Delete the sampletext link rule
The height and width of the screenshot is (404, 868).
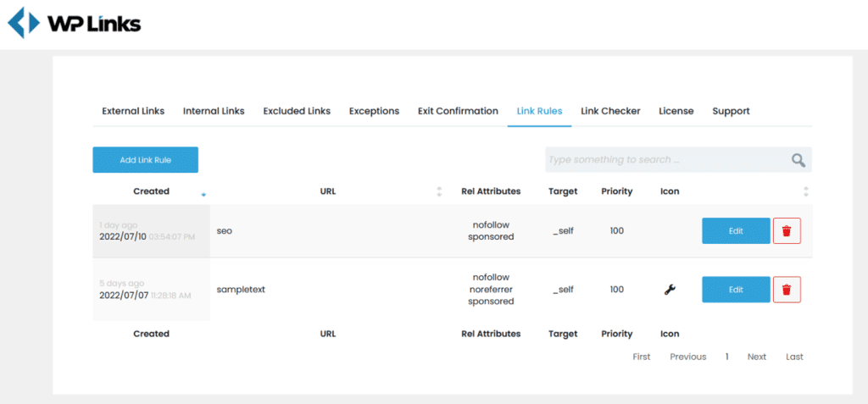pos(787,290)
